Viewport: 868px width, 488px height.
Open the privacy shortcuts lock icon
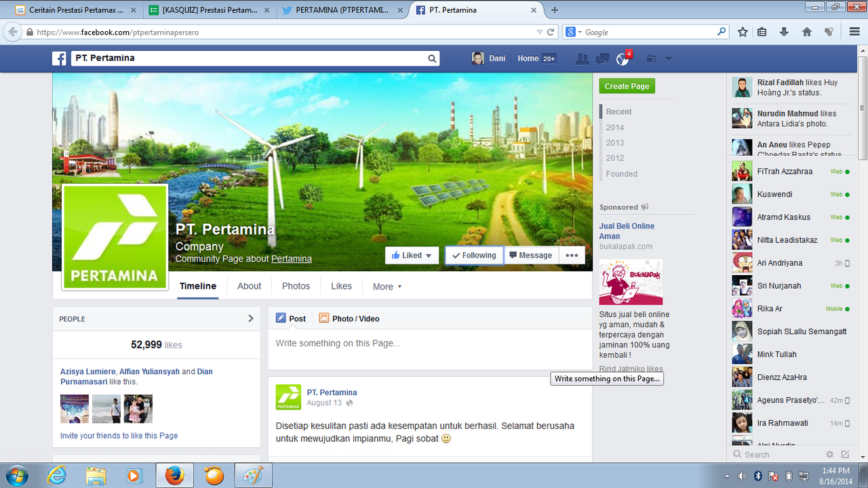click(x=652, y=59)
